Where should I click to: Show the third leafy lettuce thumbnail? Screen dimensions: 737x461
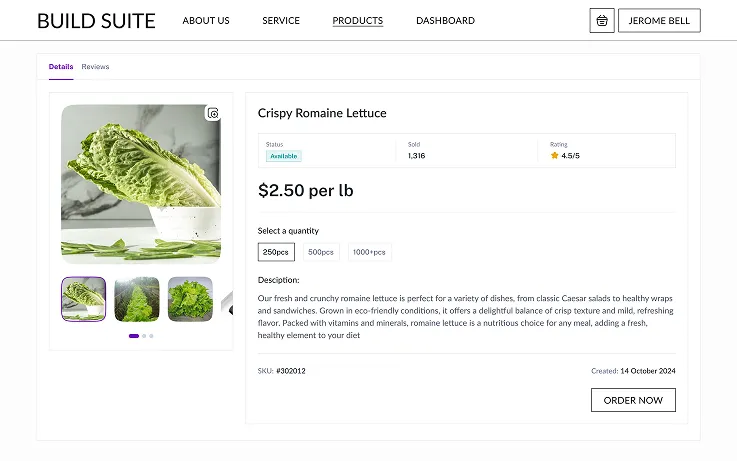point(190,299)
